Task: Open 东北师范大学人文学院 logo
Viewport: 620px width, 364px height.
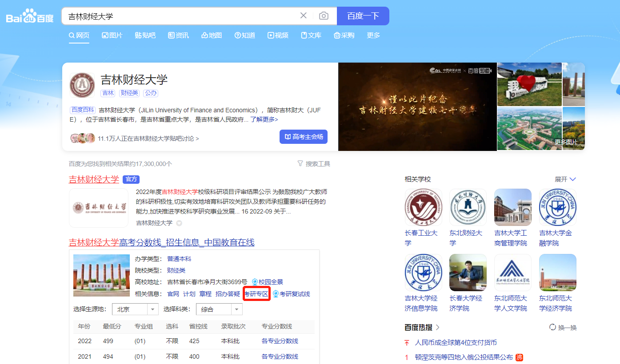Action: coord(513,273)
